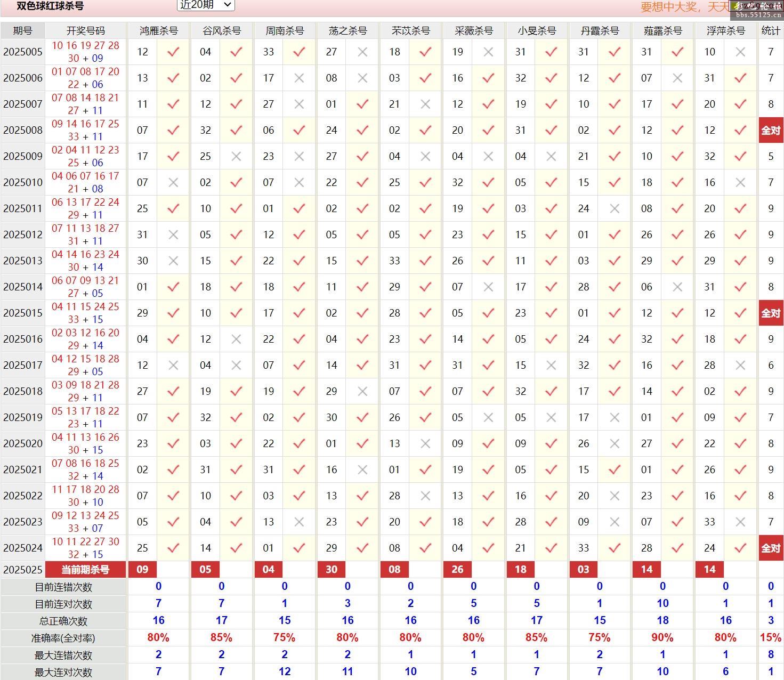Click 鸿雁 current kill number 09
Image resolution: width=784 pixels, height=680 pixels.
point(142,570)
